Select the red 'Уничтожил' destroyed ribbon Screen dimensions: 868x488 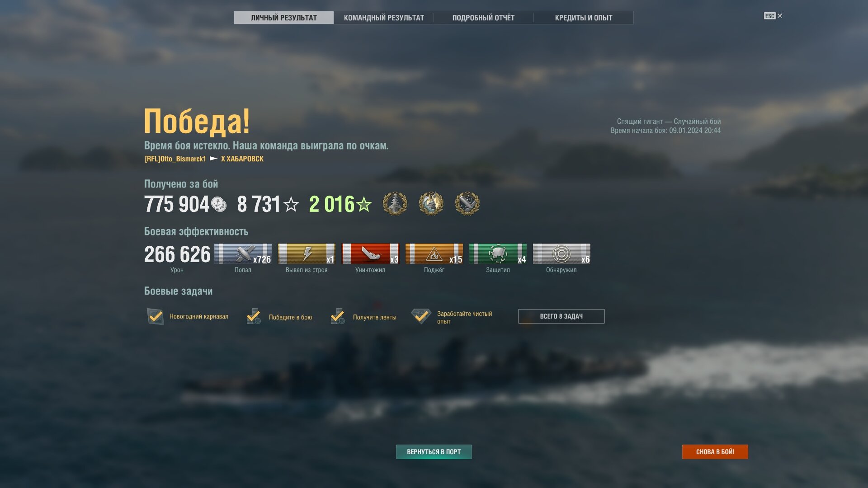pos(370,253)
